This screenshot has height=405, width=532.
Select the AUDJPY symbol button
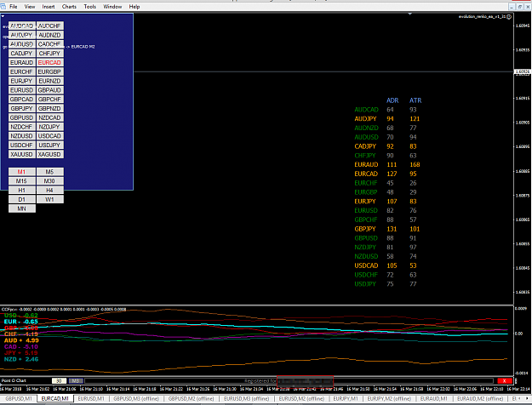pos(22,35)
